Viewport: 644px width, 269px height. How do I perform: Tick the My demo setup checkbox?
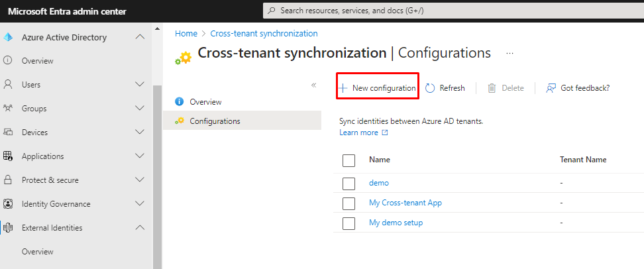[x=349, y=223]
